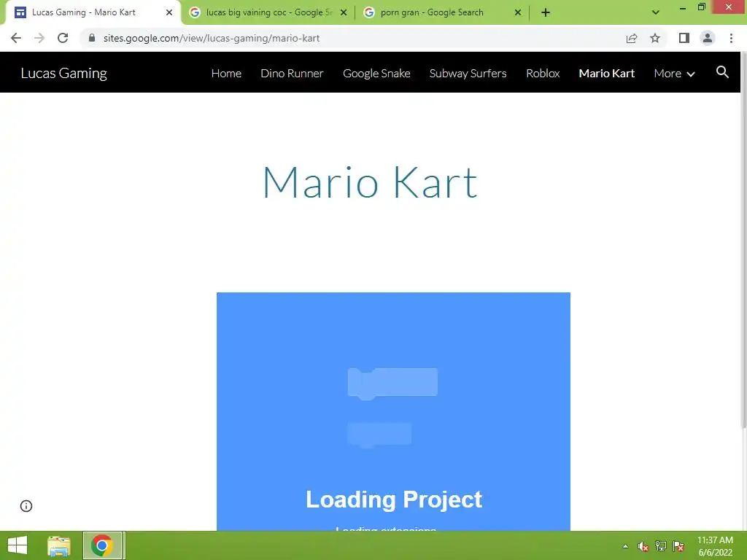The height and width of the screenshot is (560, 747).
Task: Open File Explorer from the taskbar
Action: pyautogui.click(x=59, y=545)
